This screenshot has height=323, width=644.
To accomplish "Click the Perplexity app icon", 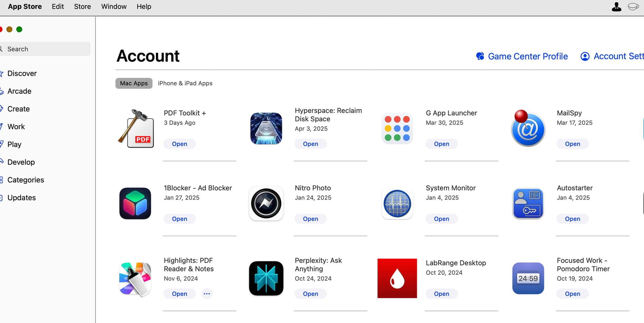I will 266,278.
